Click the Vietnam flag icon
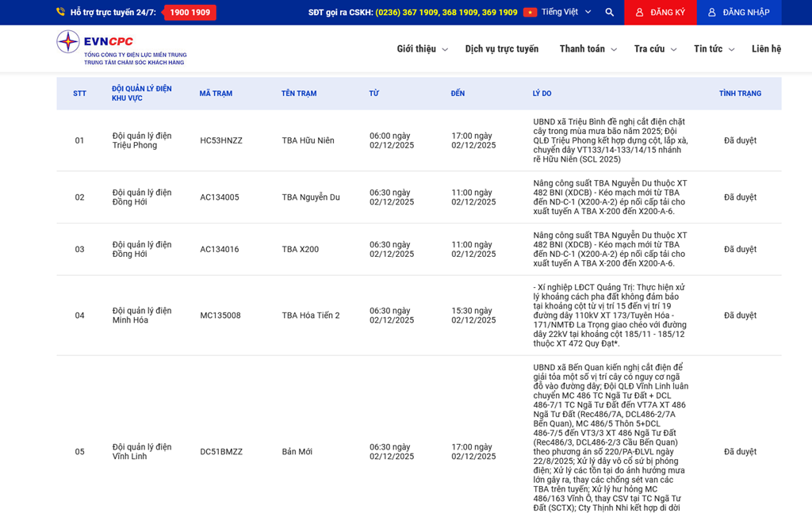The height and width of the screenshot is (513, 812). (x=530, y=12)
